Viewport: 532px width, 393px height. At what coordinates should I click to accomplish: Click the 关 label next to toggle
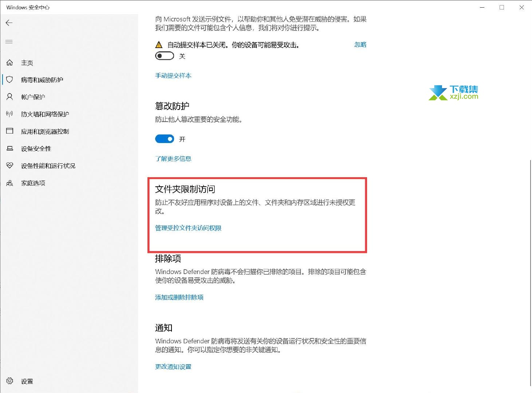click(182, 56)
